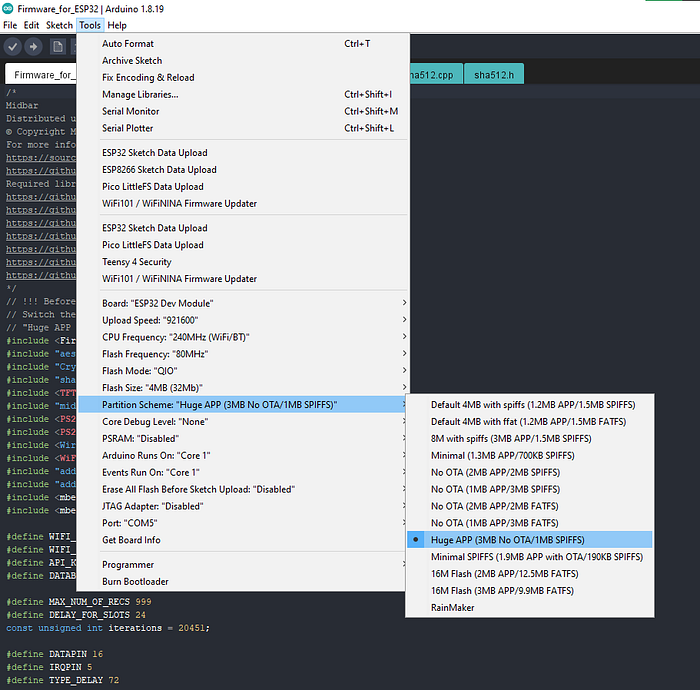Click the Verify checkmark toolbar icon

pos(12,46)
